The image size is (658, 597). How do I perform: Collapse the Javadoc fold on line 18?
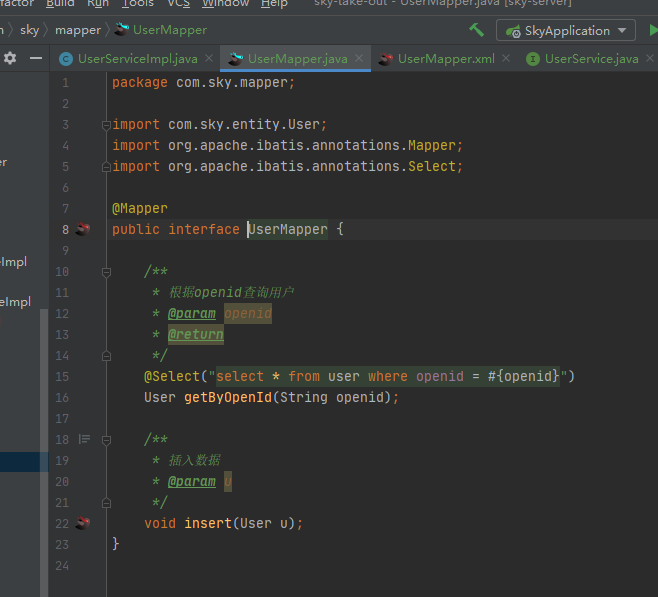coord(106,440)
